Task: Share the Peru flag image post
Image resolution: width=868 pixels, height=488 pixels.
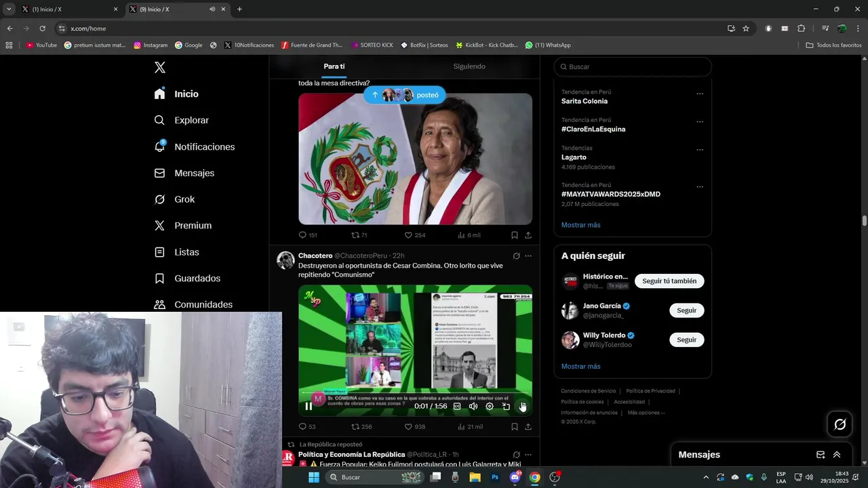Action: (528, 235)
